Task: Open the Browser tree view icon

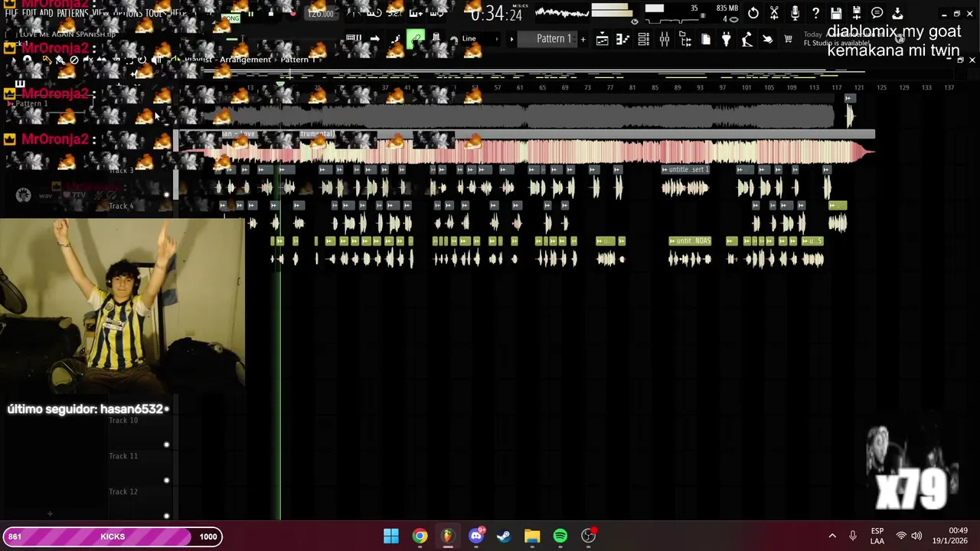Action: (685, 39)
